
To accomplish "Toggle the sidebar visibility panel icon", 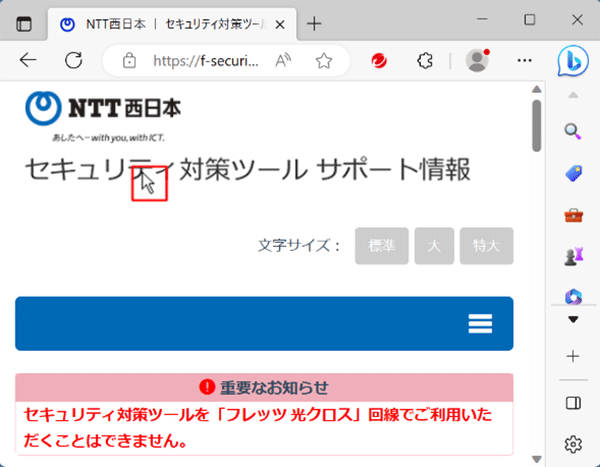I will [x=573, y=403].
